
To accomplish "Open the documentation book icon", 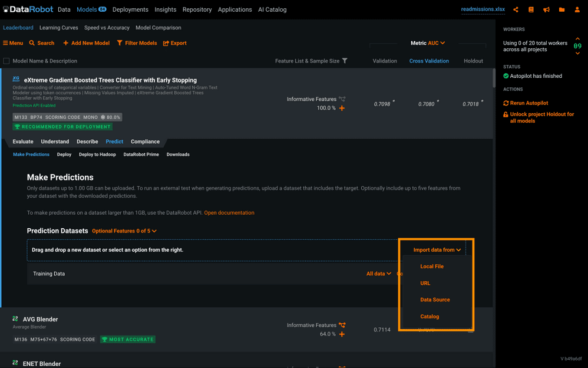I will click(531, 10).
